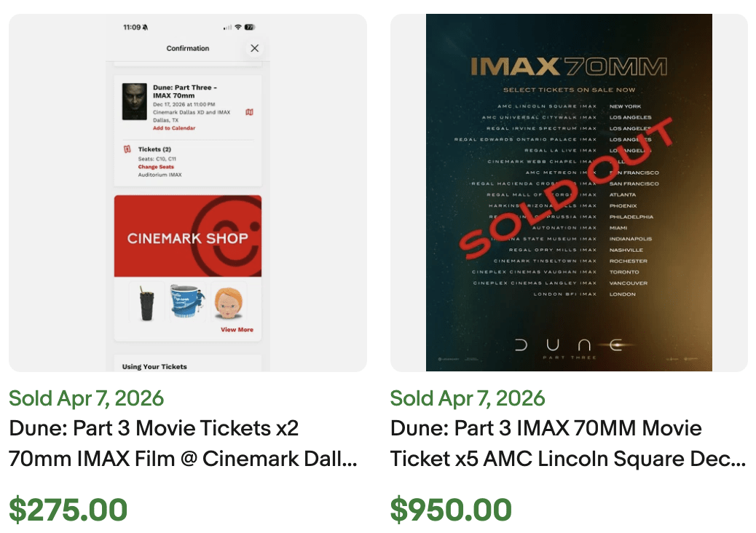Click the Add to Calendar link
This screenshot has height=533, width=756.
pyautogui.click(x=174, y=128)
